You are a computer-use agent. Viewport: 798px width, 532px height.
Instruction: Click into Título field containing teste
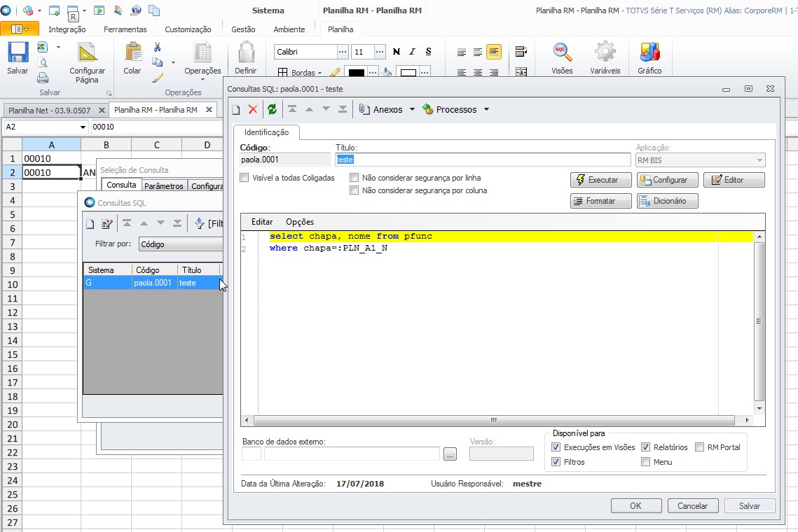click(483, 160)
